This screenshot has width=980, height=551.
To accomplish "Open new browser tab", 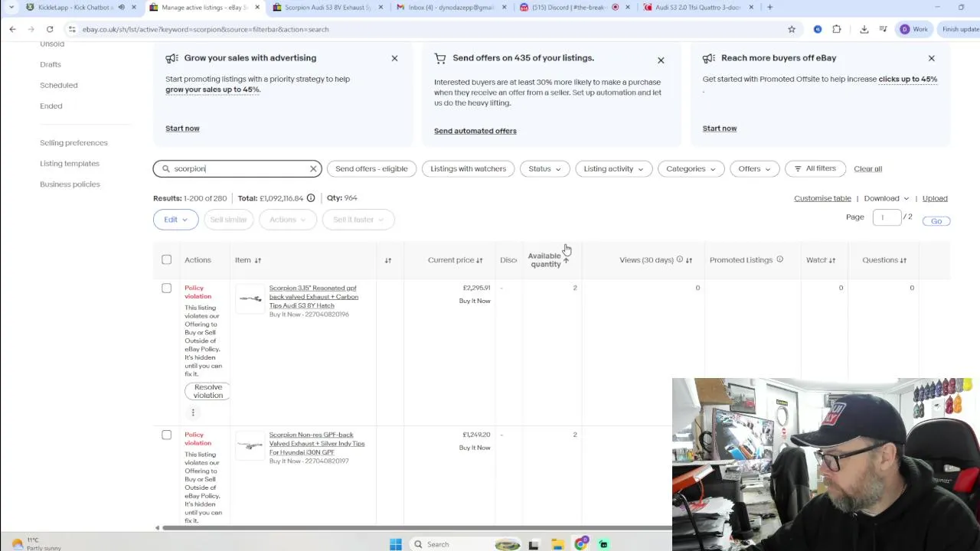I will click(770, 7).
